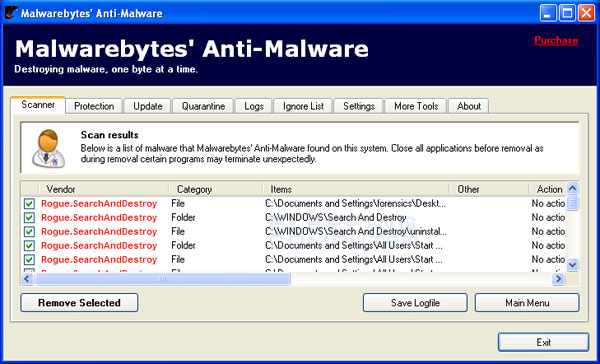Viewport: 600px width, 364px height.
Task: Open the Purchase link
Action: click(556, 40)
